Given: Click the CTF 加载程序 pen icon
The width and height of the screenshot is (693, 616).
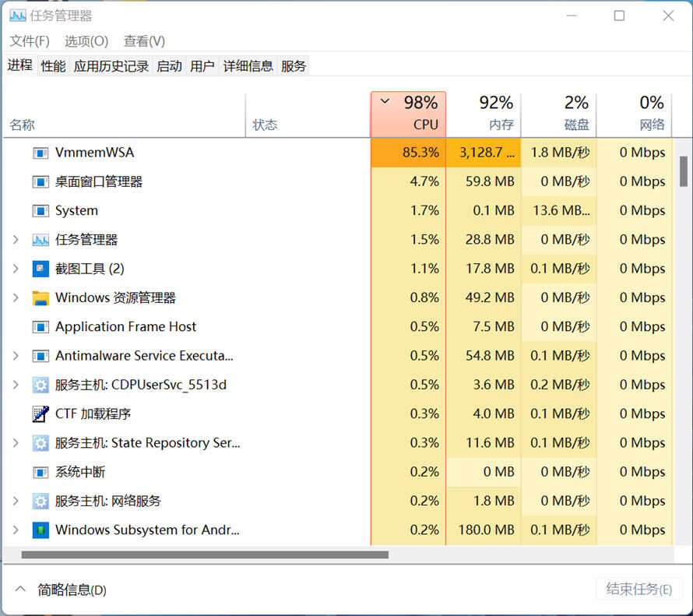Looking at the screenshot, I should 40,414.
